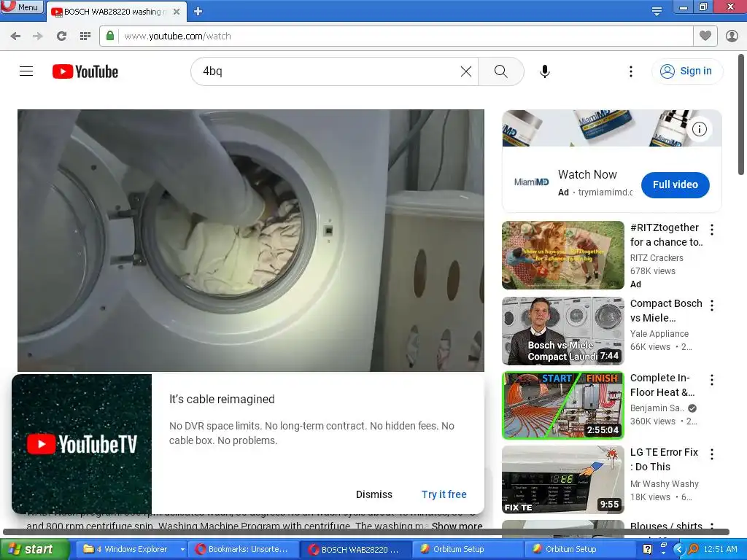Image resolution: width=747 pixels, height=560 pixels.
Task: Open the LG TE Error FIX TE thumbnail
Action: 562,480
